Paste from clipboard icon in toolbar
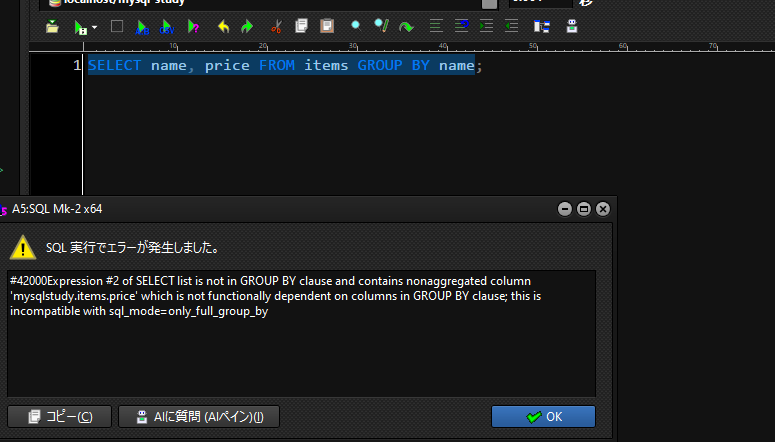Screen dimensions: 775x442 [327, 26]
